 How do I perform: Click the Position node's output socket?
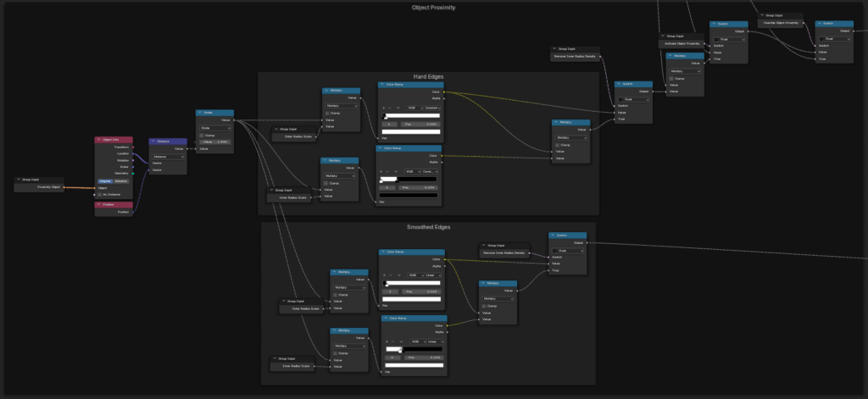click(134, 212)
